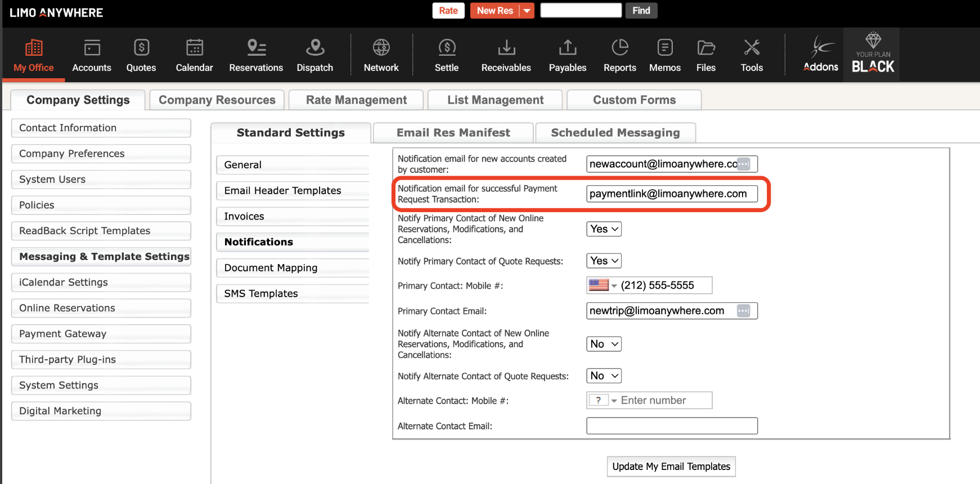Click the Limo Anywhere logo
The image size is (980, 484).
coord(56,12)
